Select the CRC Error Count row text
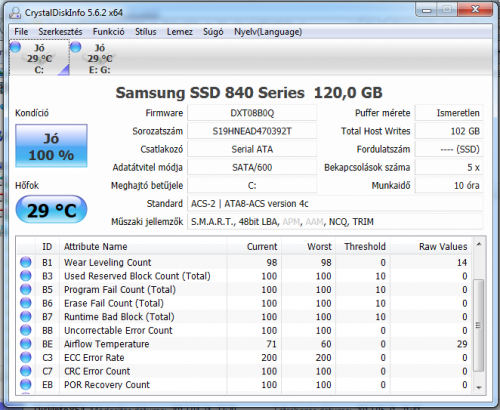The image size is (500, 410). 97,371
